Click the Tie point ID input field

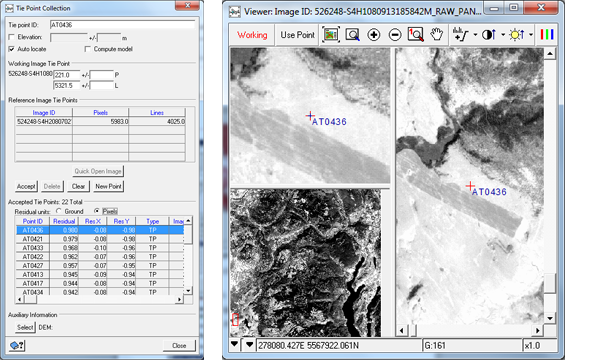coord(122,25)
